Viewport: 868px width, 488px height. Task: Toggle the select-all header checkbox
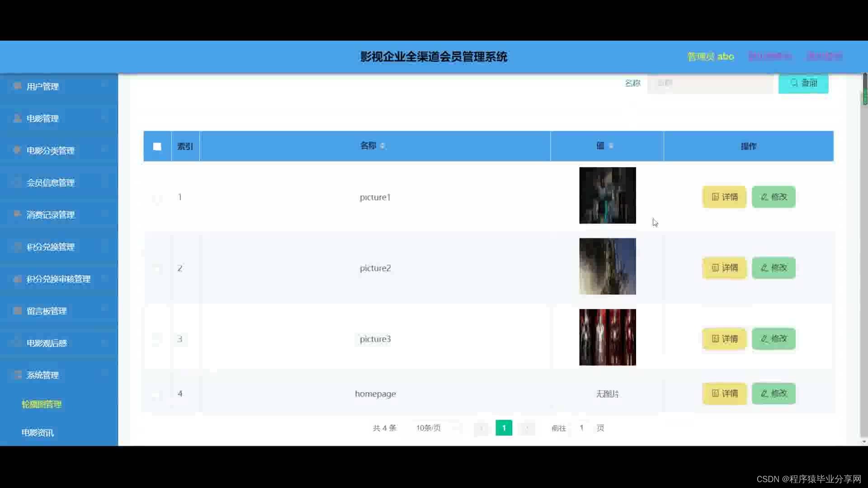157,146
